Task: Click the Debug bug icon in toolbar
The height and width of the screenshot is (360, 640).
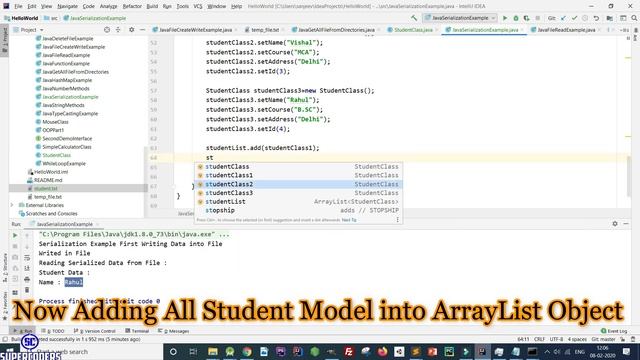Action: pos(516,18)
